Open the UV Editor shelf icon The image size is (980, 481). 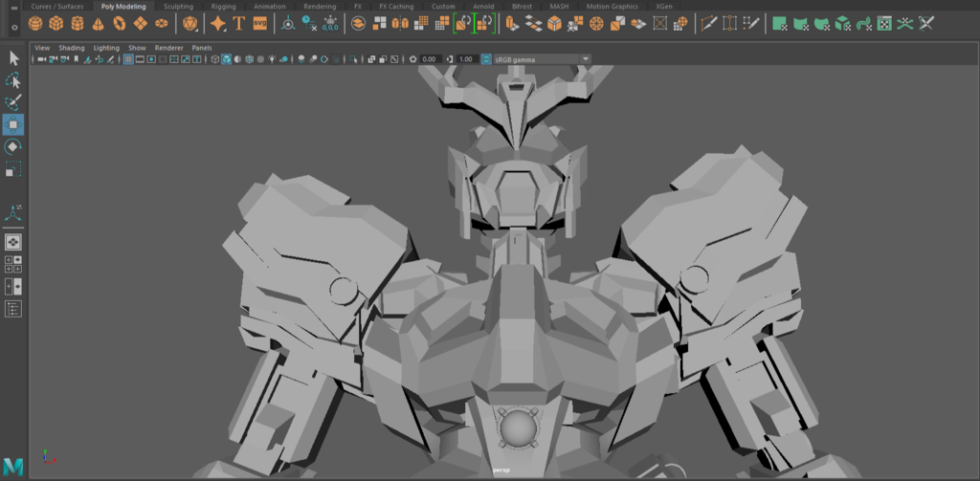click(x=884, y=24)
